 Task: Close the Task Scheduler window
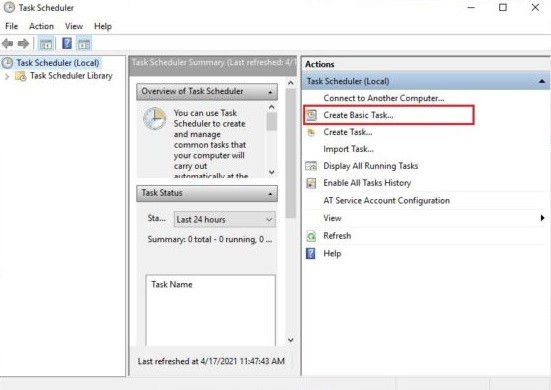535,7
